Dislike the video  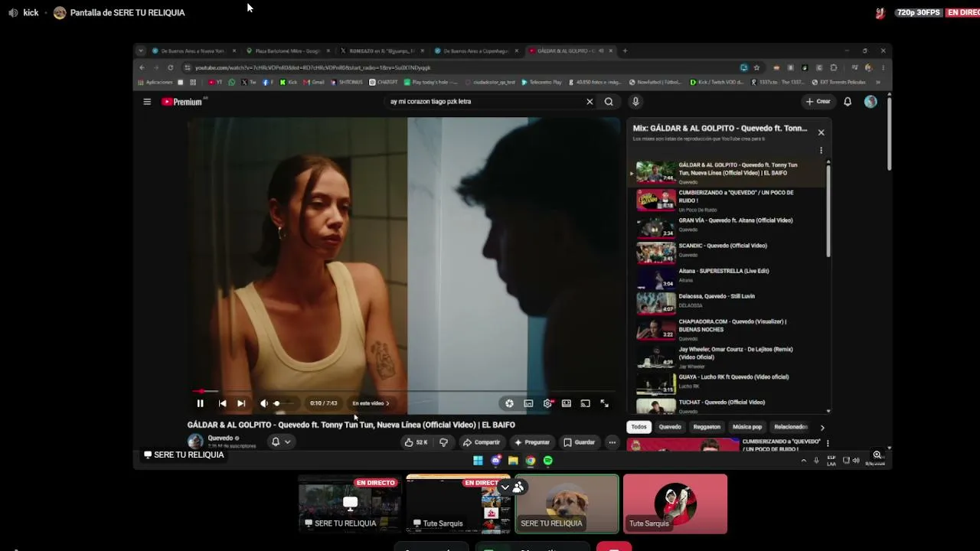point(443,442)
